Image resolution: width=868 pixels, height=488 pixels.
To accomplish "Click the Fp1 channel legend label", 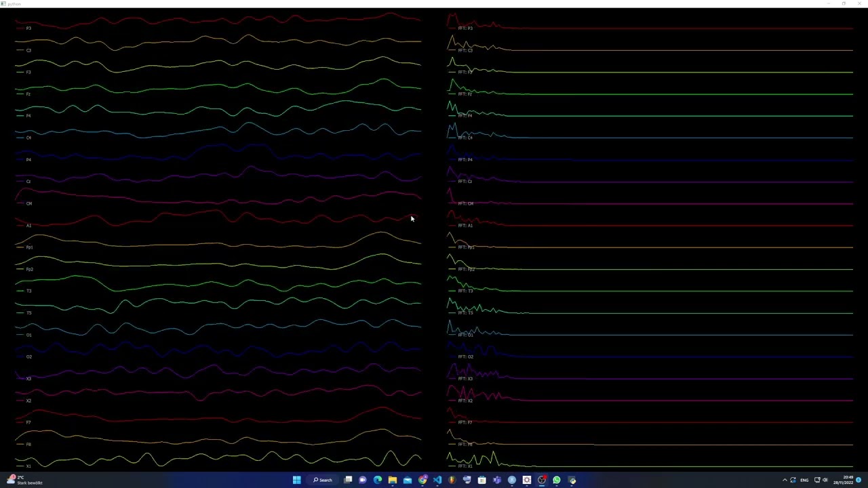I will click(29, 247).
